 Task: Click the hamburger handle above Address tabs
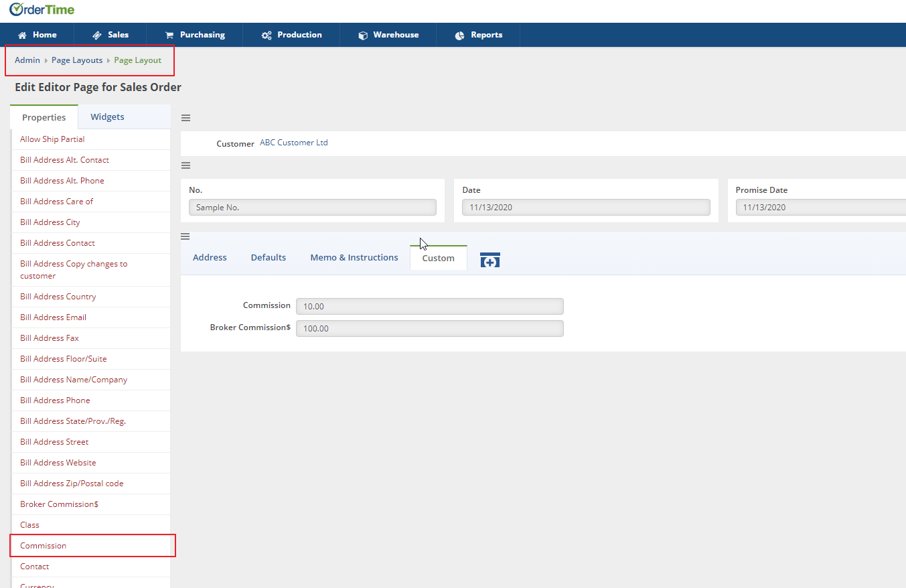[x=185, y=236]
